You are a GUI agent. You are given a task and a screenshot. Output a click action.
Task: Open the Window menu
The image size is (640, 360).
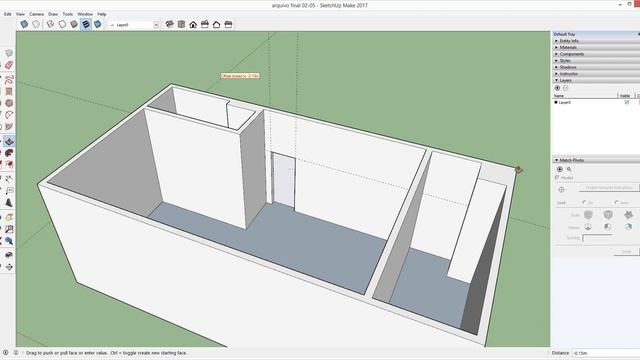pos(85,14)
